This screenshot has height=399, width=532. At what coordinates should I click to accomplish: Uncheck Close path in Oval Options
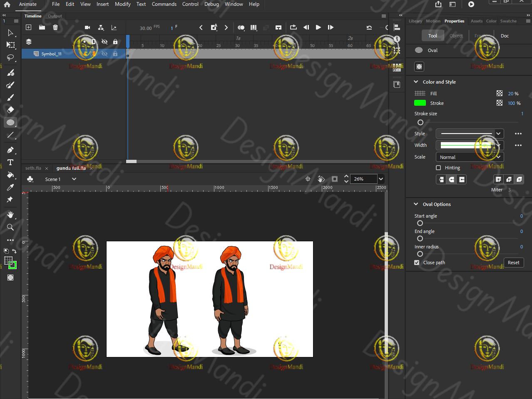pos(417,263)
